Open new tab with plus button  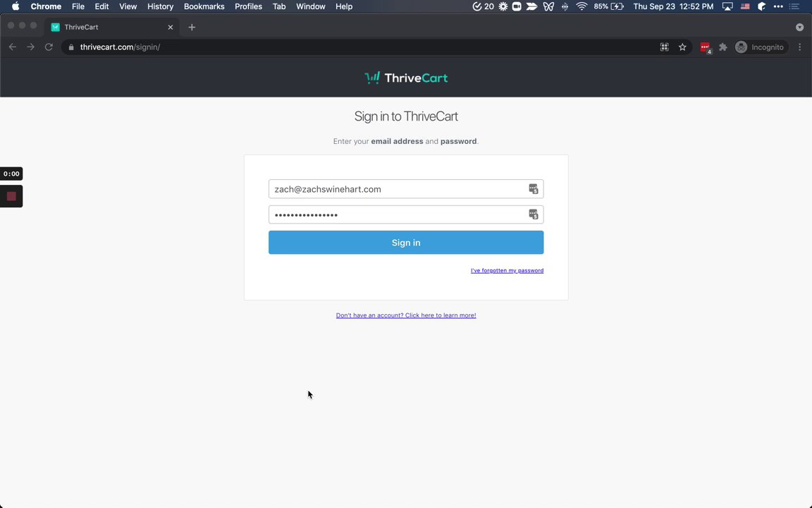pos(192,27)
